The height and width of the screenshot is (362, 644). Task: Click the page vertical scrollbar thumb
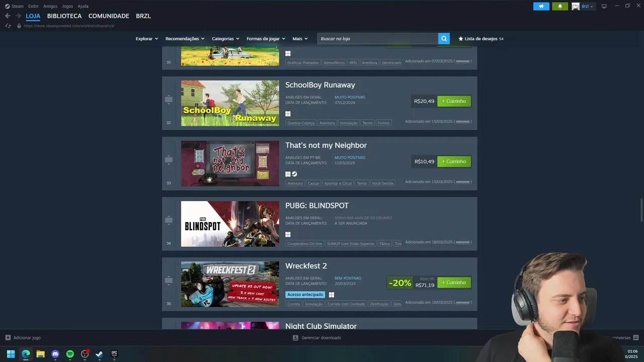641,210
